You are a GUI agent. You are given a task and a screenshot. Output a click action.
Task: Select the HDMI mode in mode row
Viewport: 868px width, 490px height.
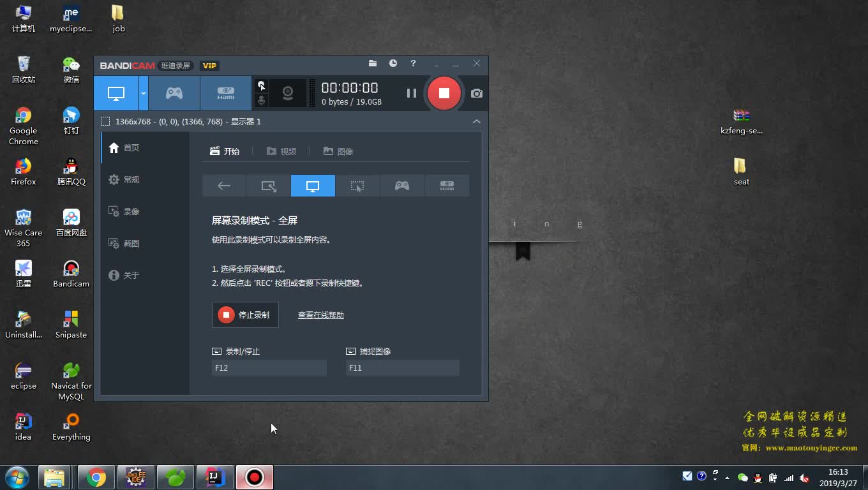(447, 186)
